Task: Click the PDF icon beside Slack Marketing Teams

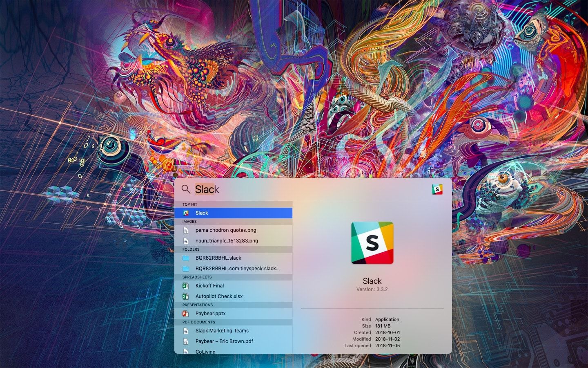Action: 185,331
